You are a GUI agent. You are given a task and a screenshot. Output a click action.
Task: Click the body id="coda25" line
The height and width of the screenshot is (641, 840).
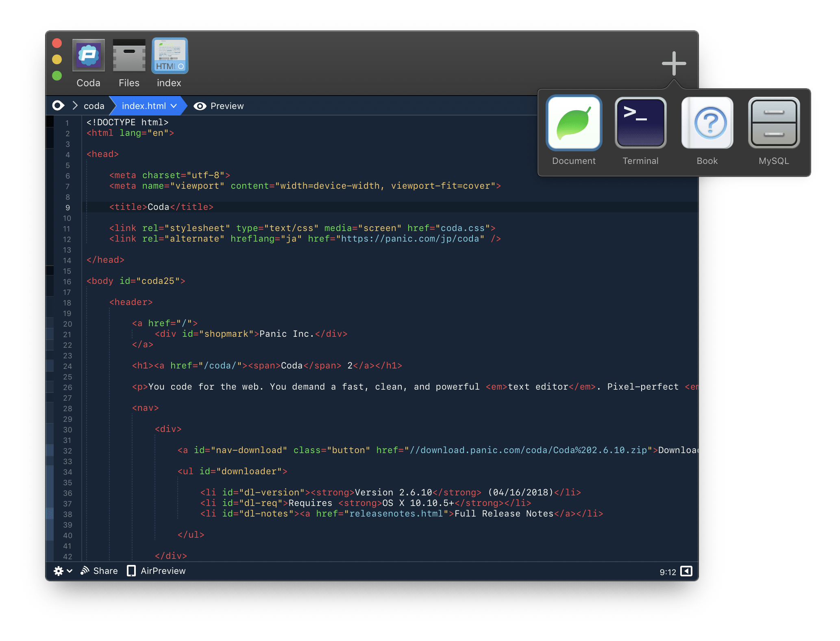click(136, 281)
